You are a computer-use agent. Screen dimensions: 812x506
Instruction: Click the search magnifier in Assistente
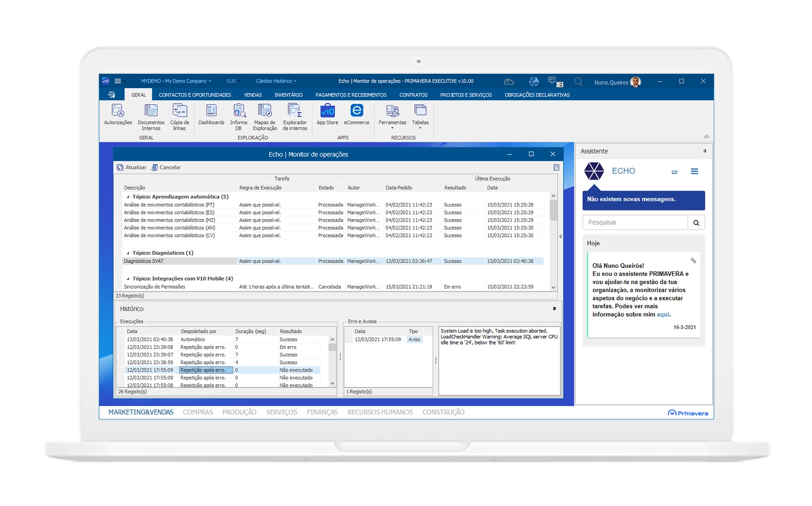click(x=696, y=222)
